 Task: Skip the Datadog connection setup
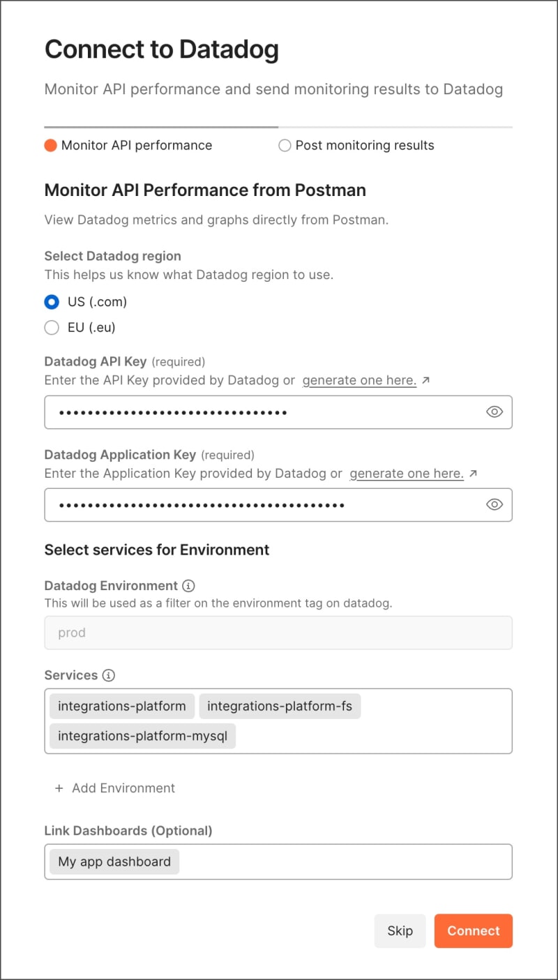(x=400, y=930)
